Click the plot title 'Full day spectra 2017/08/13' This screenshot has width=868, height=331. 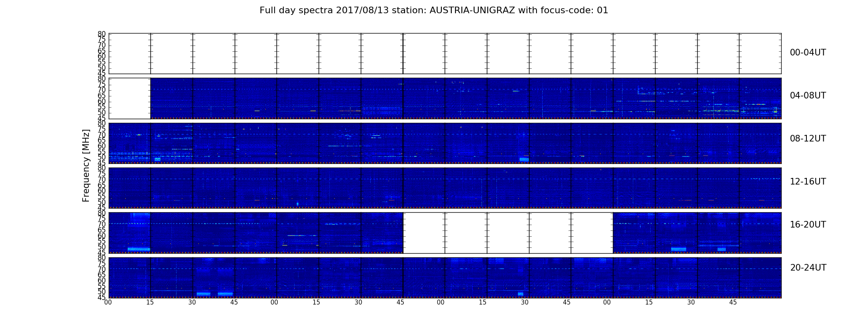tap(324, 10)
